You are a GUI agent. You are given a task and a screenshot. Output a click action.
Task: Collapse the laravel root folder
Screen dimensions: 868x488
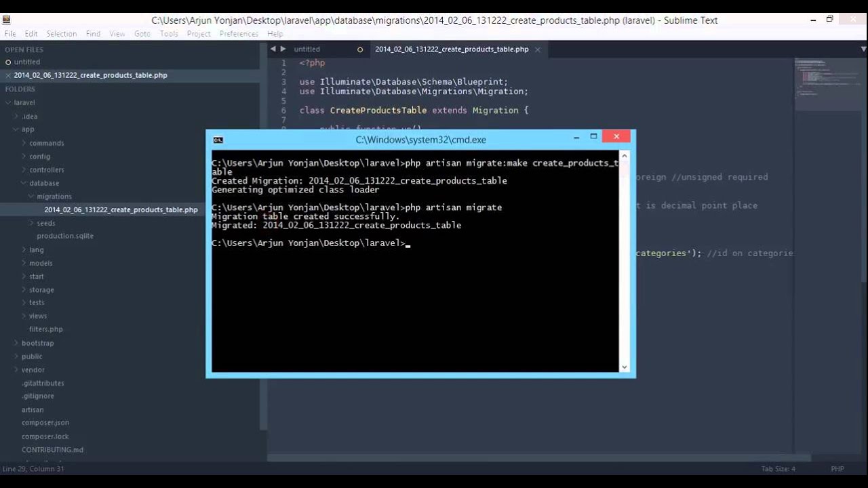click(8, 103)
